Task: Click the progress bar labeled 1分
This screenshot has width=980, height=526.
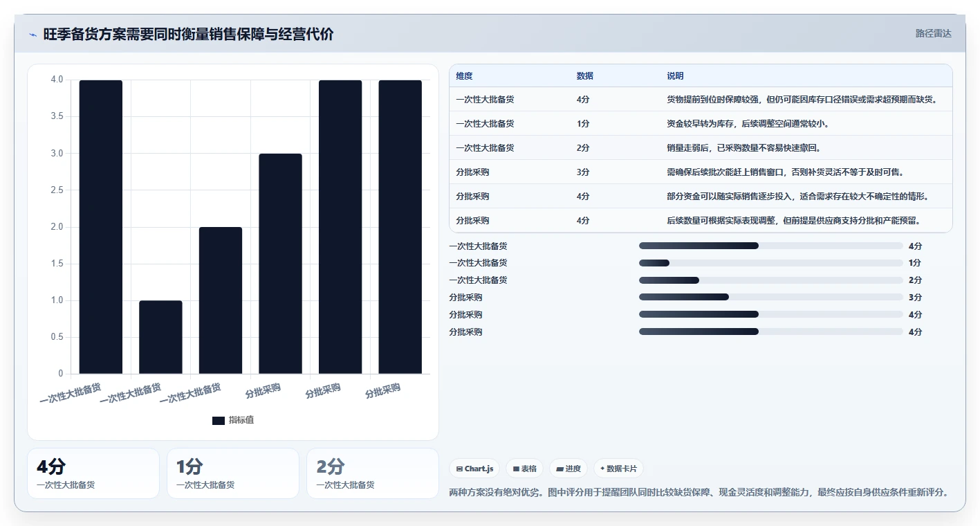Action: point(771,263)
